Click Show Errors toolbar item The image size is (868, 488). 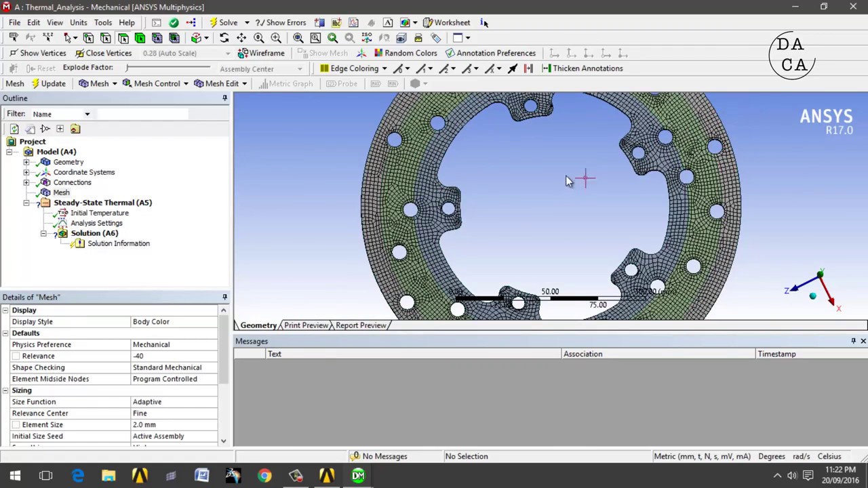click(x=279, y=22)
